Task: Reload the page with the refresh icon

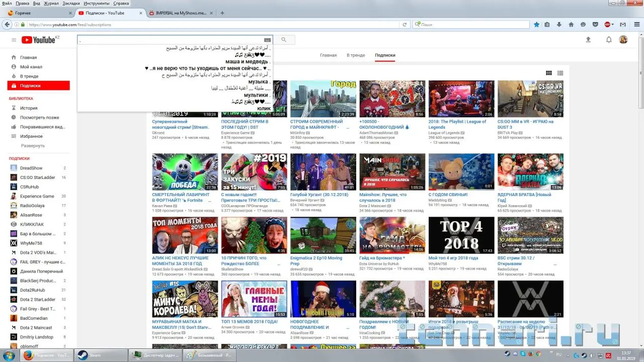Action: tap(405, 24)
